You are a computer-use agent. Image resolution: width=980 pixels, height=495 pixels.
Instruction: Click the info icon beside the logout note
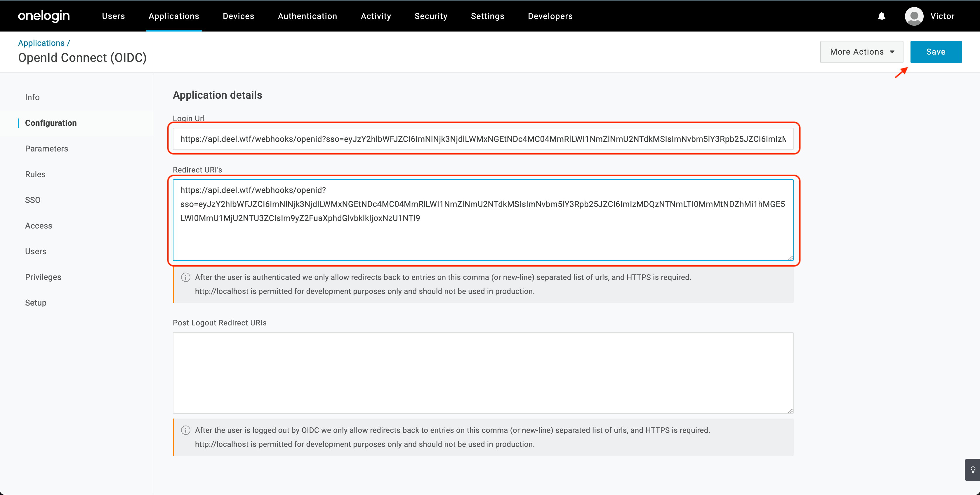click(186, 430)
